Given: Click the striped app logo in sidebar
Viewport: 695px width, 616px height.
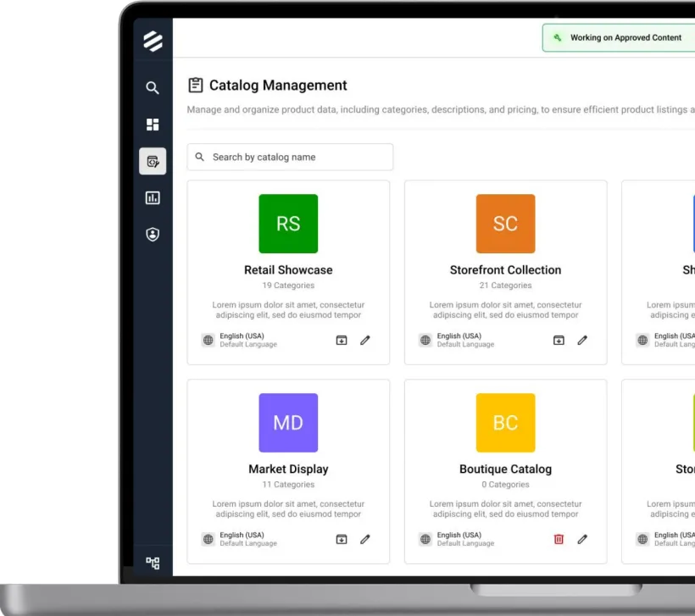Looking at the screenshot, I should (x=153, y=42).
